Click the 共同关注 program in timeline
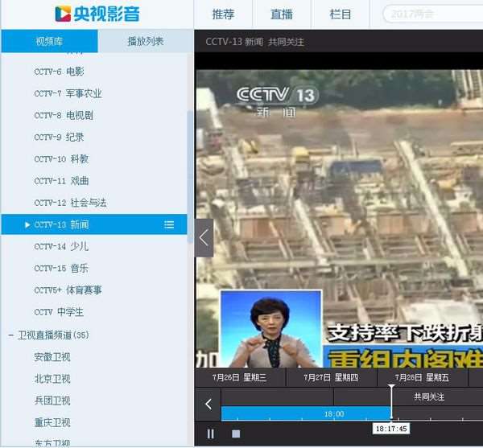 tap(429, 397)
